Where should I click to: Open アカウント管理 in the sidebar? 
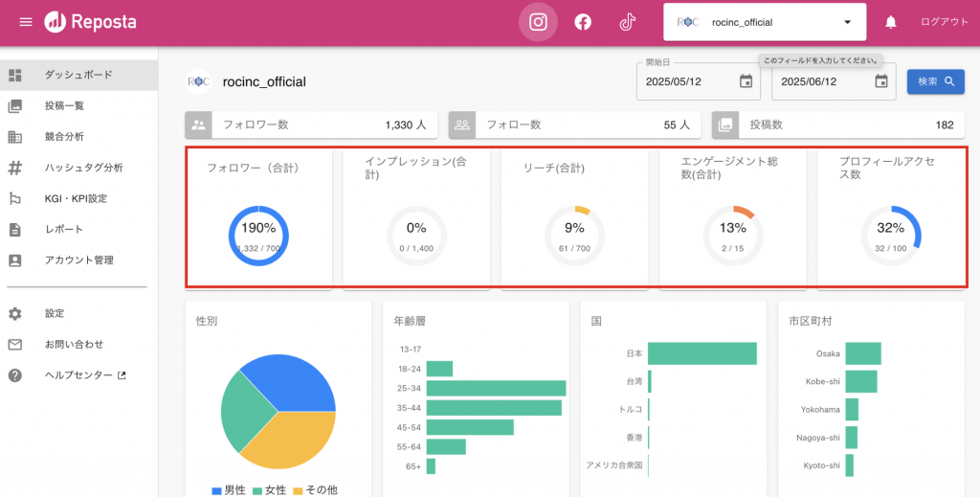pyautogui.click(x=78, y=260)
